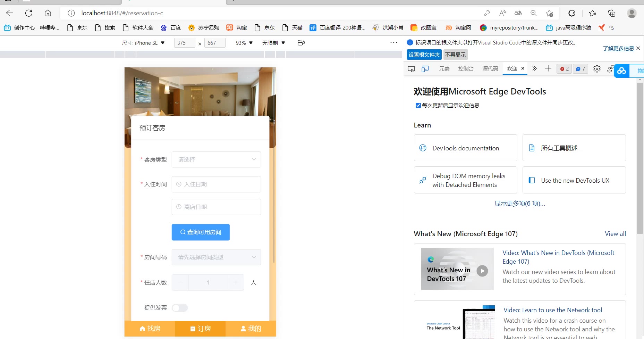Click the DevTools panel vertical scrollbar
This screenshot has width=644, height=339.
[x=640, y=158]
